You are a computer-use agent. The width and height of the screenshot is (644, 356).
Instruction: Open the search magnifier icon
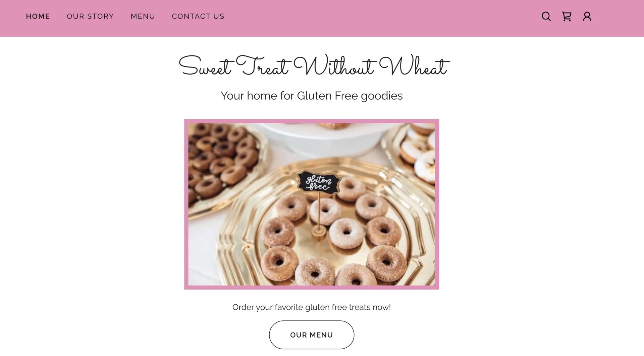[546, 16]
